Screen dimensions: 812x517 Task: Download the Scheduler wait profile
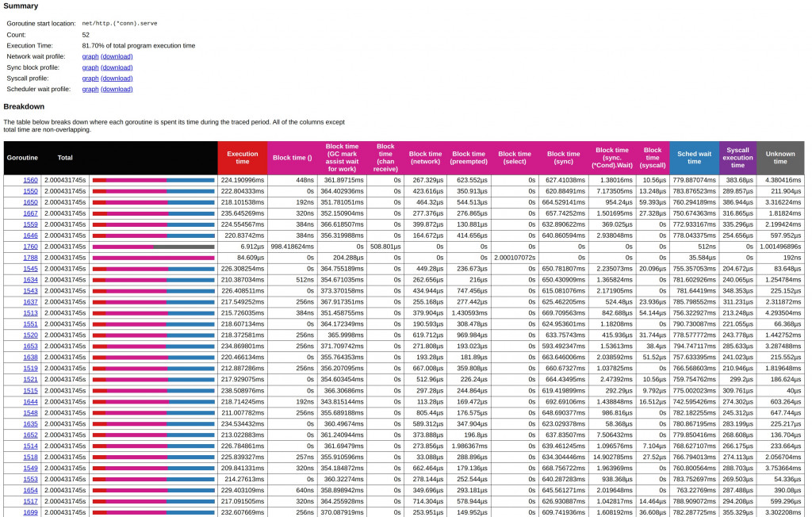[117, 90]
